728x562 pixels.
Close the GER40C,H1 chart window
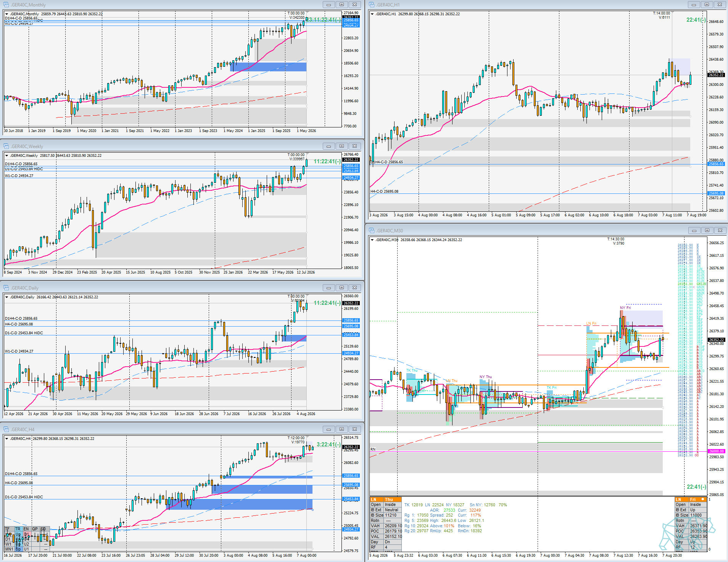pyautogui.click(x=720, y=5)
